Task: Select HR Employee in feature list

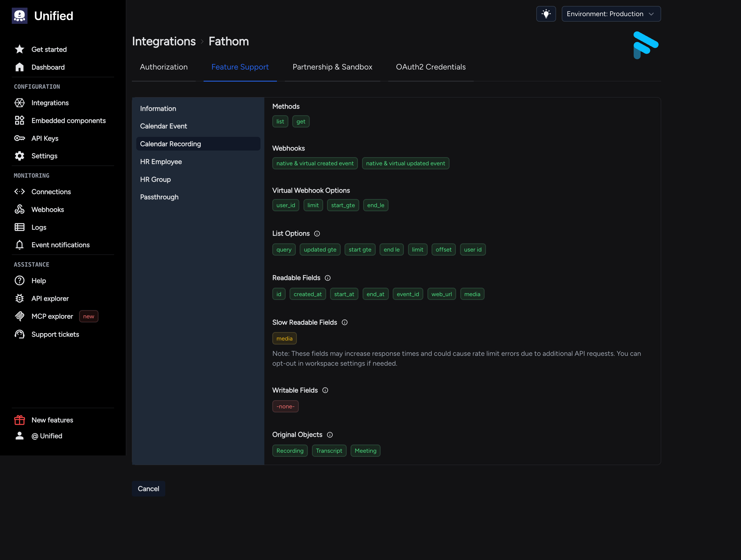Action: tap(161, 161)
